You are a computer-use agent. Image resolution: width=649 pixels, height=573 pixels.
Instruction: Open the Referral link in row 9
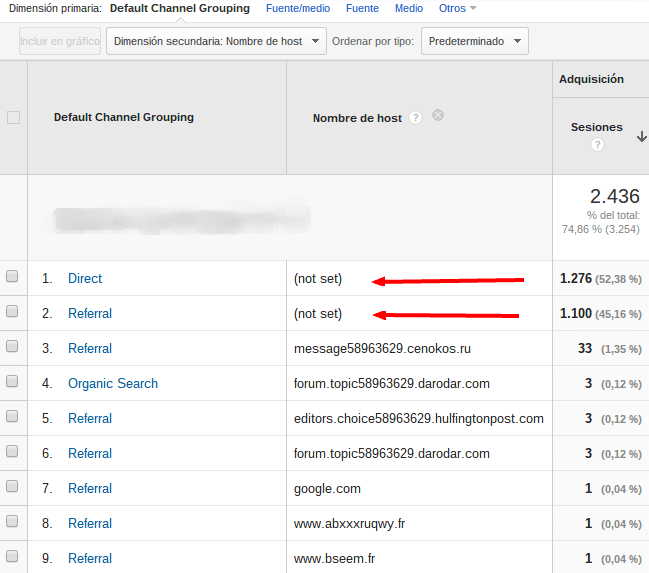(x=90, y=559)
